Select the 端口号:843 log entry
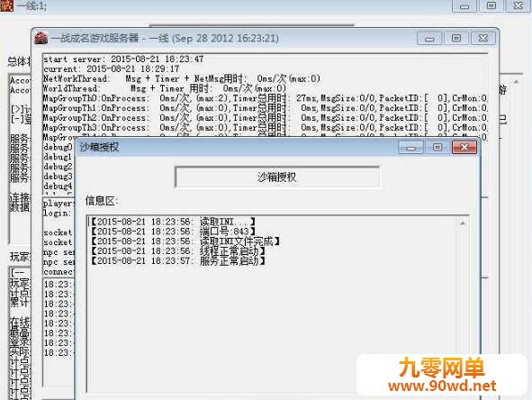The width and height of the screenshot is (532, 400). coord(173,232)
